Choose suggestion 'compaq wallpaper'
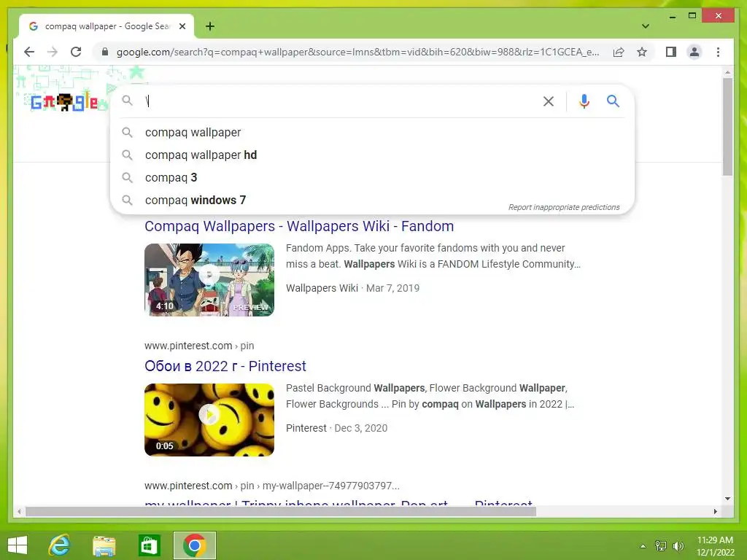The image size is (747, 560). pos(372,133)
